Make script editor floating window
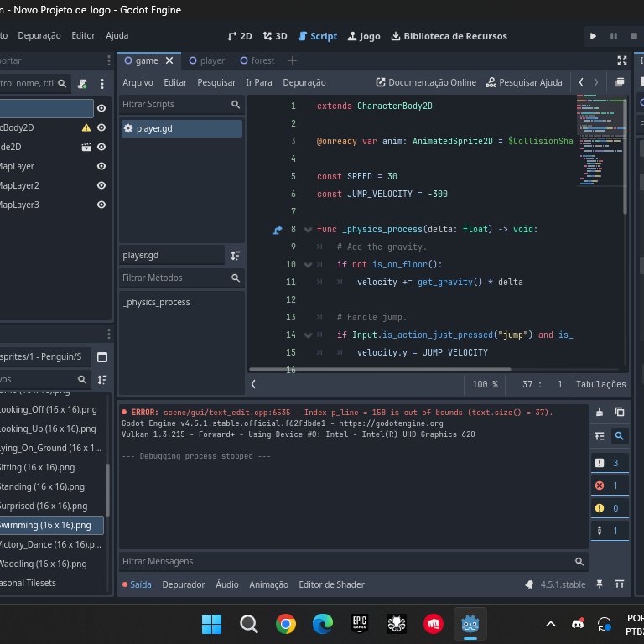The image size is (644, 644). tap(620, 82)
